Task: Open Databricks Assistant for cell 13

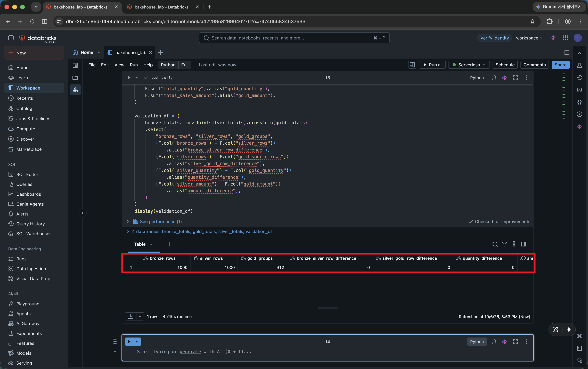Action: coord(504,78)
